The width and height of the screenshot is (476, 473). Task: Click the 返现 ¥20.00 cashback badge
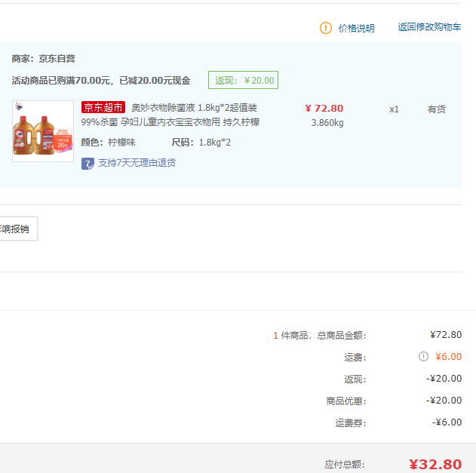pos(243,80)
